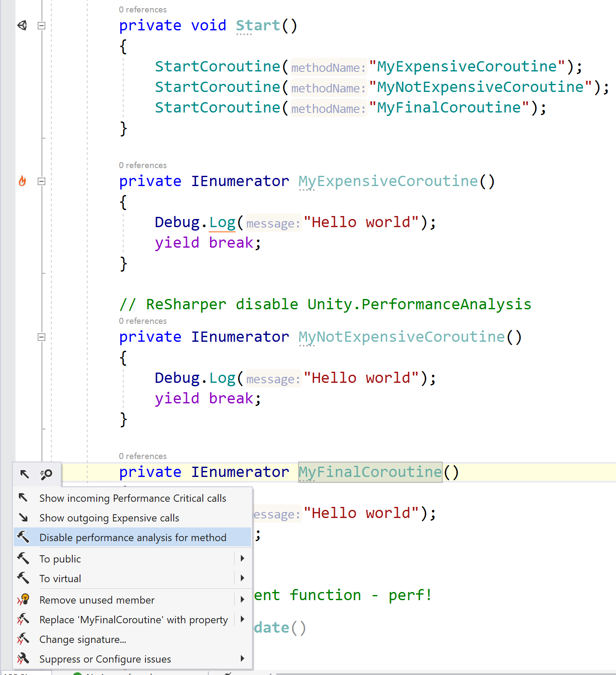Screen dimensions: 616x675
Task: Choose Show outgoing Expensive calls
Action: 133,518
